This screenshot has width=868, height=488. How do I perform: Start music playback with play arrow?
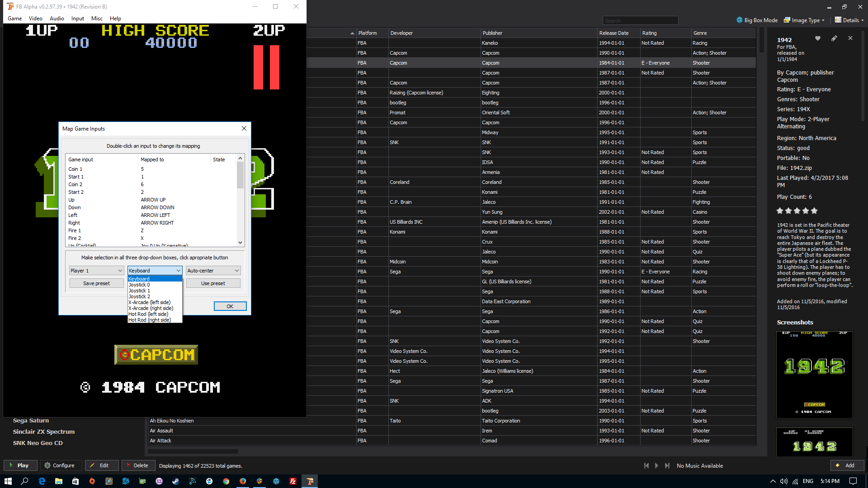click(657, 465)
